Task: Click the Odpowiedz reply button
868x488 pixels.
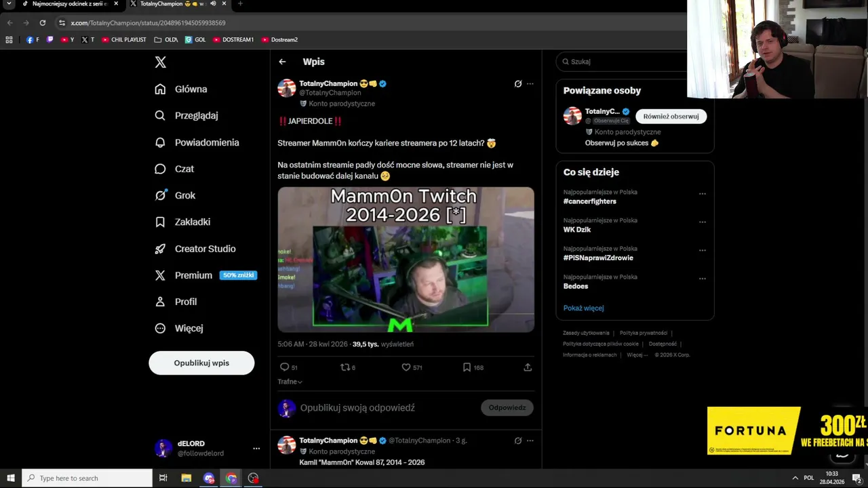Action: [x=507, y=407]
